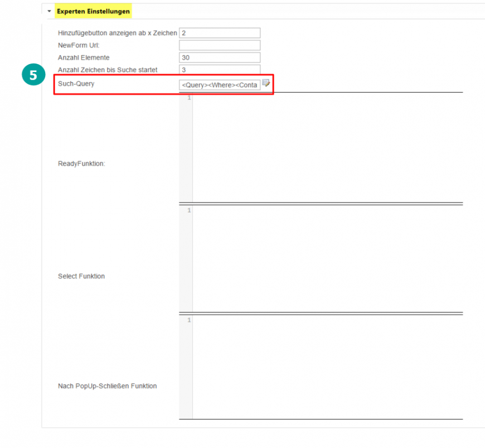Click the Such-Query label
This screenshot has height=448, width=485.
click(x=76, y=84)
